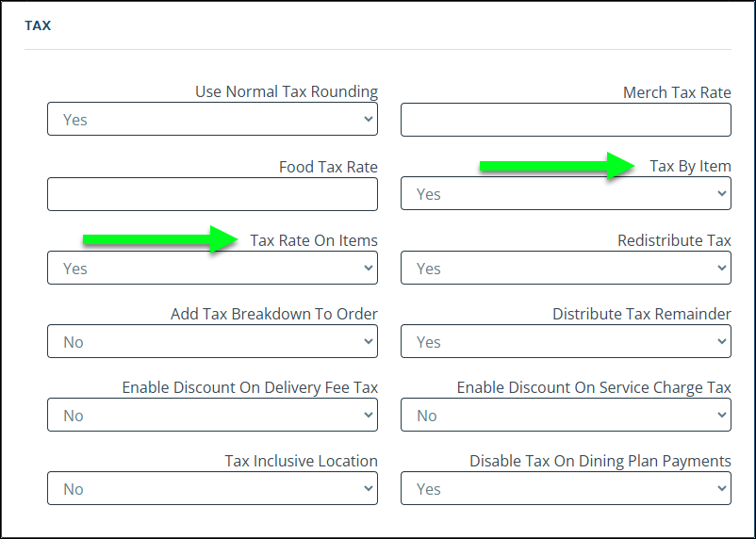Click the Food Tax Rate input field

coord(212,194)
